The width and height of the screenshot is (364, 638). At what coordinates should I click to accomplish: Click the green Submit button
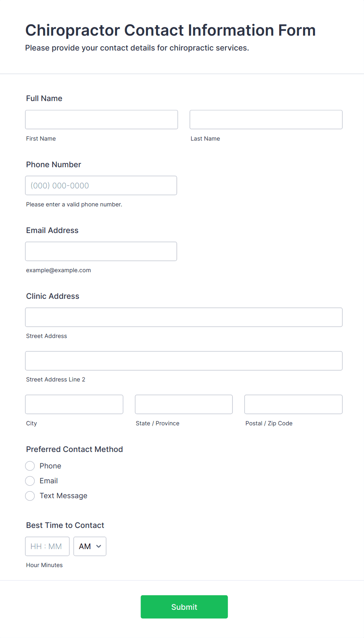pyautogui.click(x=184, y=607)
